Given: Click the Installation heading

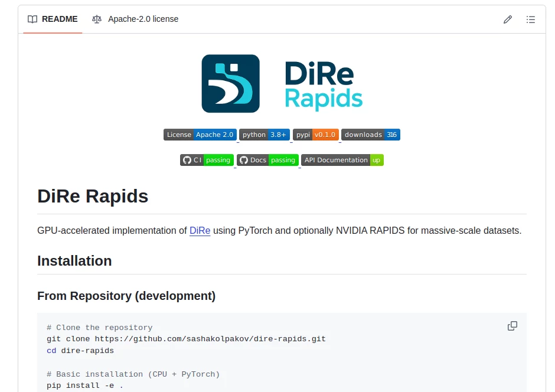Looking at the screenshot, I should pos(74,261).
